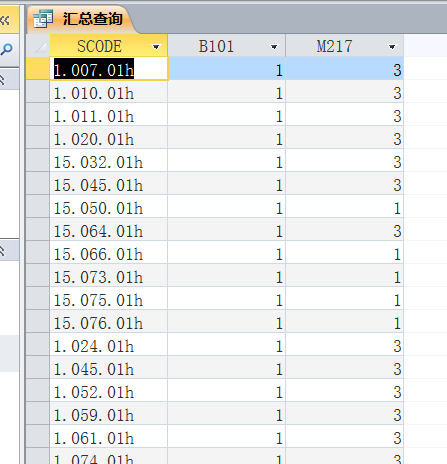Image resolution: width=447 pixels, height=464 pixels.
Task: Collapse the upper navigation group chevron
Action: coord(2,80)
